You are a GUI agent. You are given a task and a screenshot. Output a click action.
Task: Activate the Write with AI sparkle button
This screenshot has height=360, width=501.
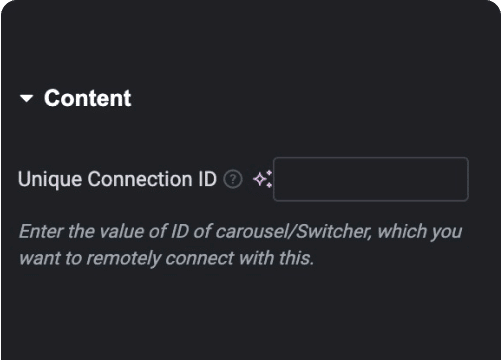tap(262, 179)
